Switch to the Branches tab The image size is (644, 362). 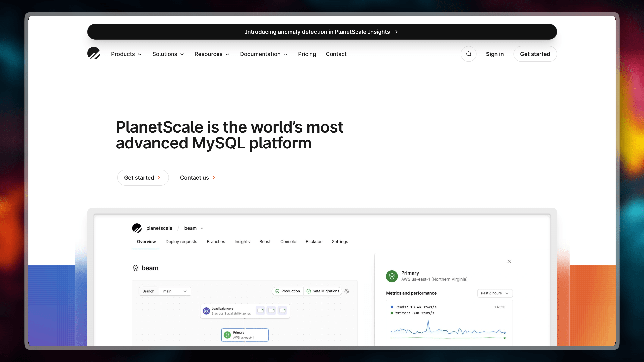pyautogui.click(x=216, y=241)
